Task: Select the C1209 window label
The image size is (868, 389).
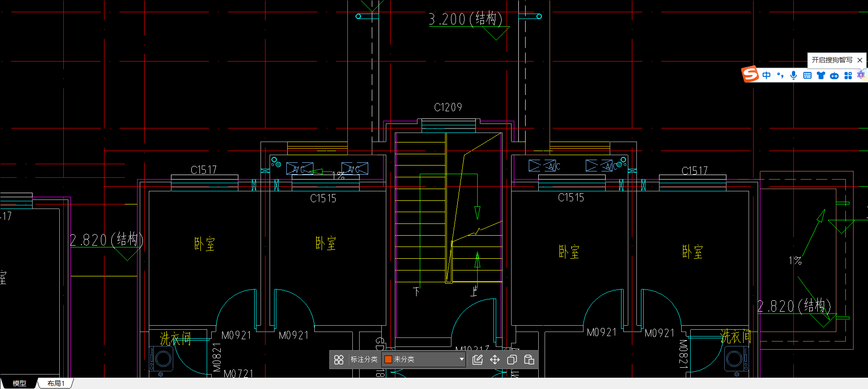Action: pos(448,107)
